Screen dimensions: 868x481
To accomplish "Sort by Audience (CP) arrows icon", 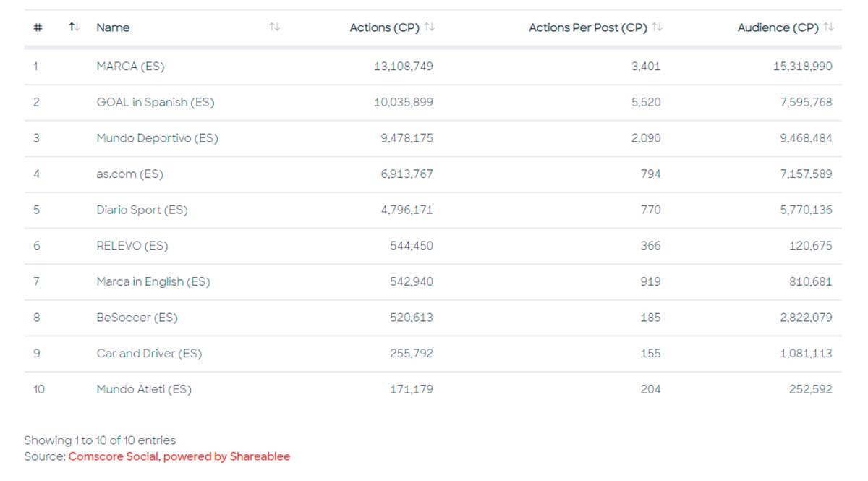I will click(829, 27).
